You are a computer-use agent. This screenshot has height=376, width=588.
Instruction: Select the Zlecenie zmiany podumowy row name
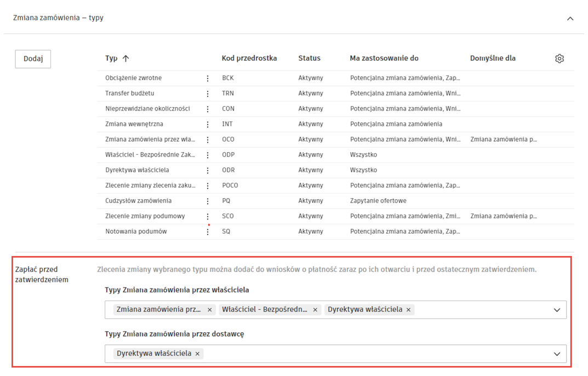point(145,216)
